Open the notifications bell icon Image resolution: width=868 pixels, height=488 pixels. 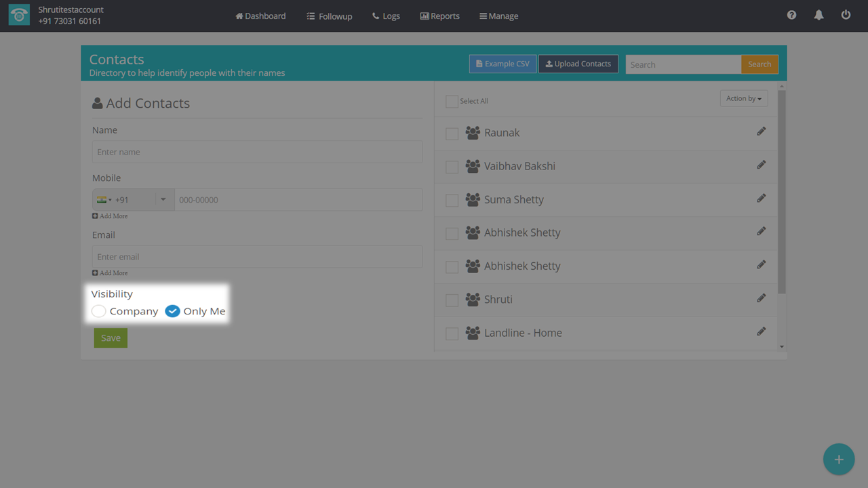[818, 15]
